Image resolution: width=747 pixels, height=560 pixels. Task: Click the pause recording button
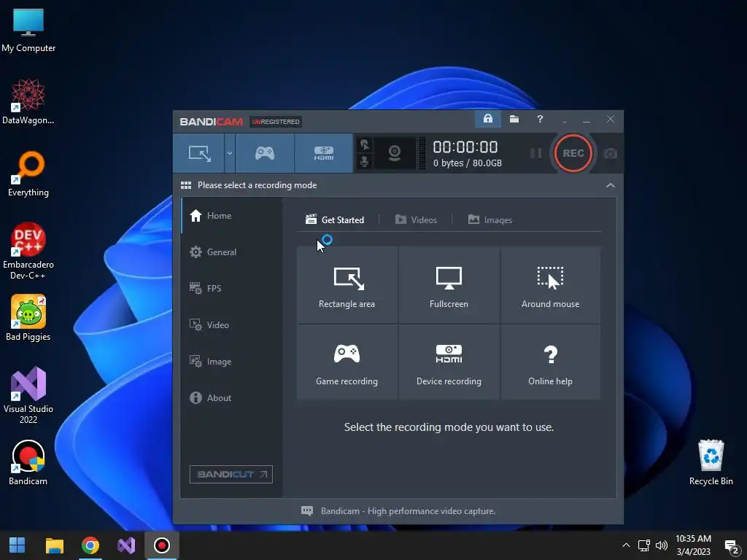535,153
